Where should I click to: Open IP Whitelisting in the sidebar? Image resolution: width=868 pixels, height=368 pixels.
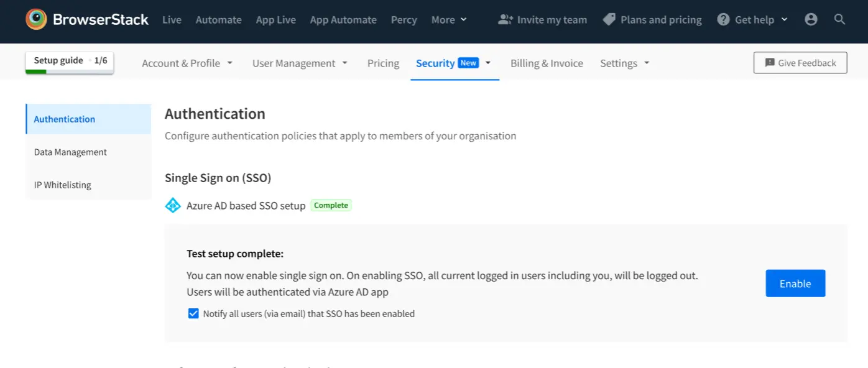click(x=63, y=185)
